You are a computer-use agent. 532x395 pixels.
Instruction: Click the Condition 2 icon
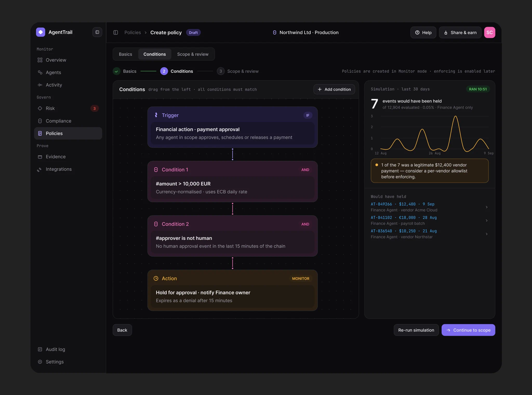tap(156, 224)
